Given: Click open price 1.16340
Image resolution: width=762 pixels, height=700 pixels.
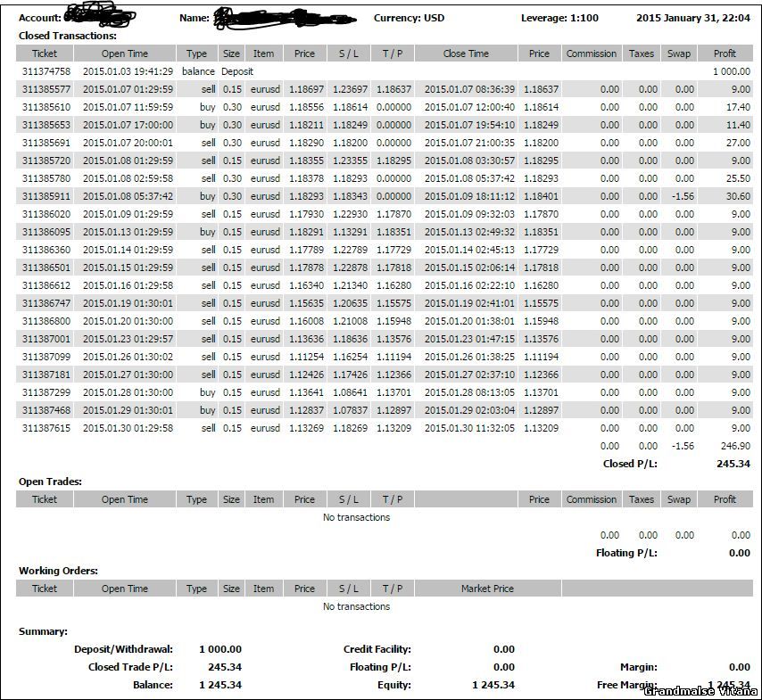Looking at the screenshot, I should pyautogui.click(x=306, y=285).
